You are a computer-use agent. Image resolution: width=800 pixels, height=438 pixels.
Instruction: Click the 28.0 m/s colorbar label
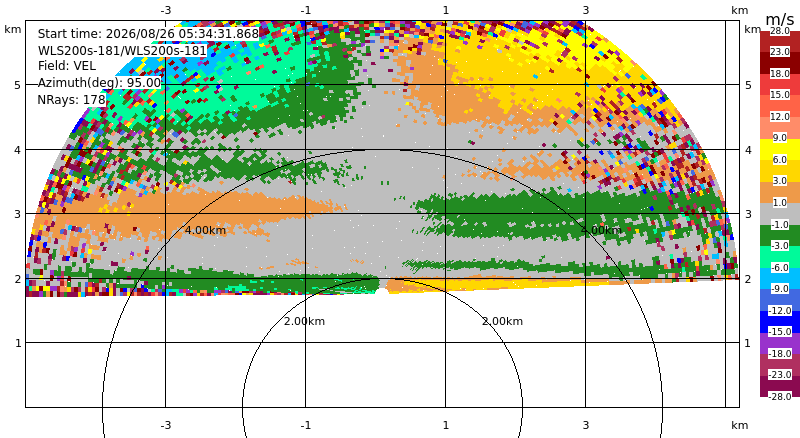click(780, 31)
